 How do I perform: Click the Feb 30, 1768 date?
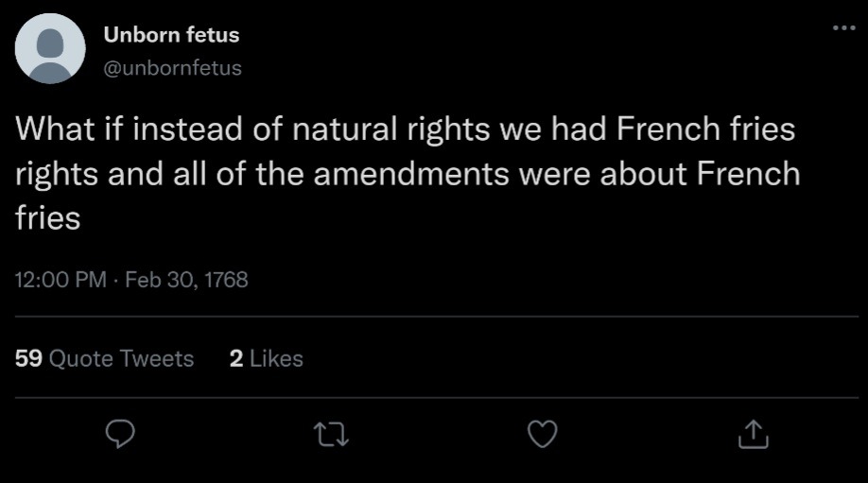[x=186, y=280]
